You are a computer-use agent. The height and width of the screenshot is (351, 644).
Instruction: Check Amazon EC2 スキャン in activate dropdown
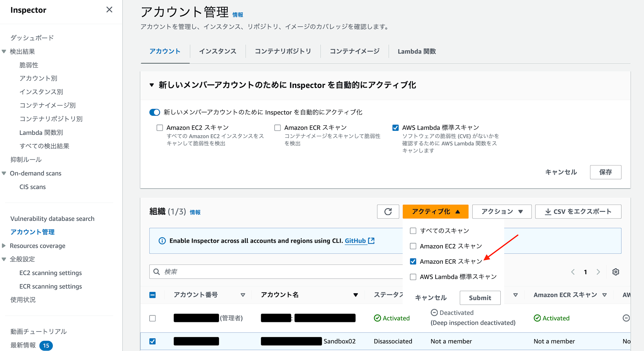click(x=413, y=246)
